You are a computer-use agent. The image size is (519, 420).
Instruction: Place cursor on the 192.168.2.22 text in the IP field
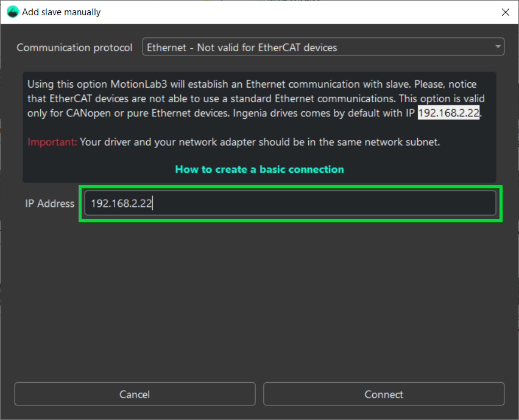coord(121,204)
